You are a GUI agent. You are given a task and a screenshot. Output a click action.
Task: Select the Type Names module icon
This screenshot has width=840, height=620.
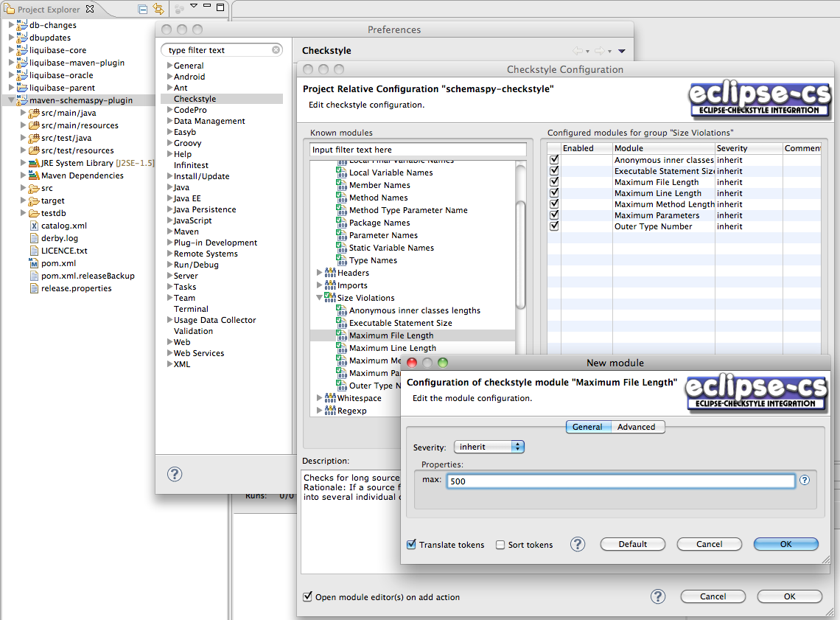(342, 260)
